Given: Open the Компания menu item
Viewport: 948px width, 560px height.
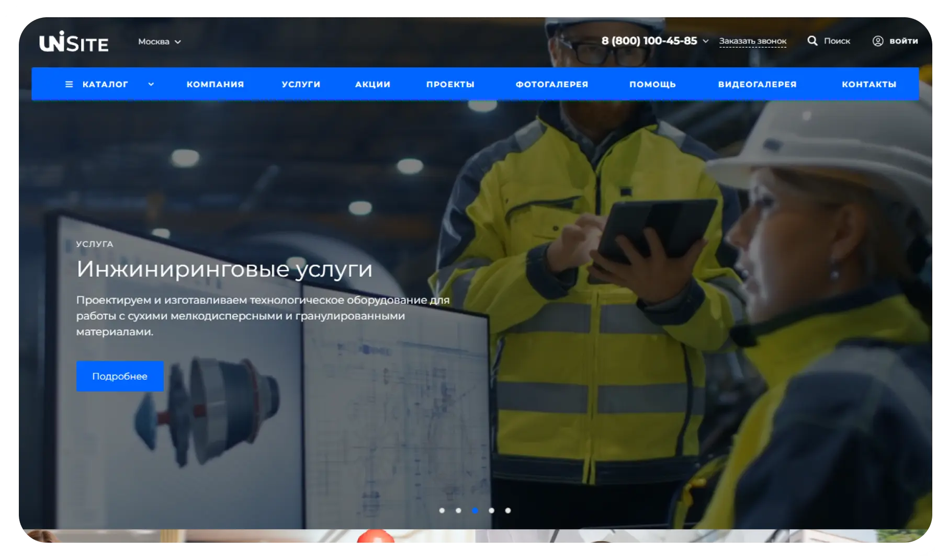Looking at the screenshot, I should click(x=215, y=84).
